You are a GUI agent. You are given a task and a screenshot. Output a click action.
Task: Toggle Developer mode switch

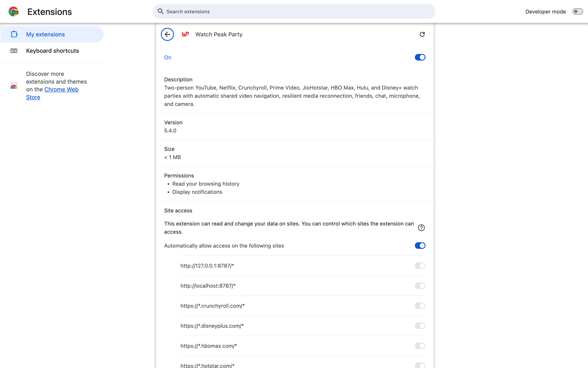578,11
